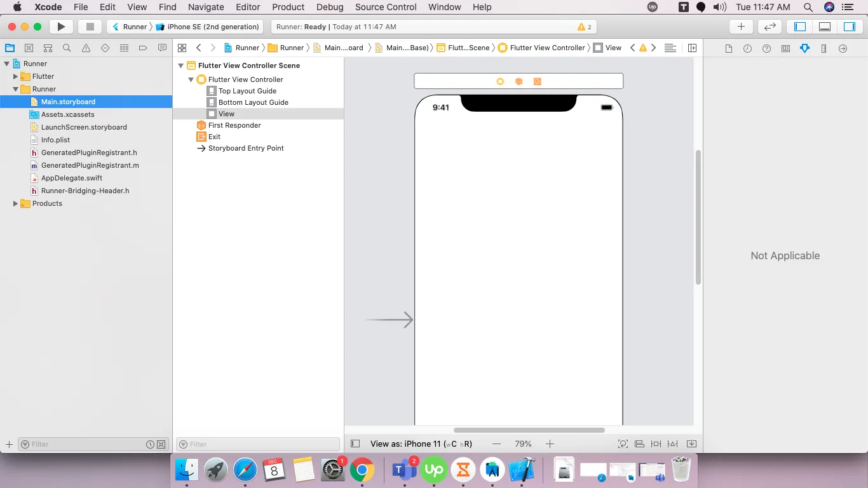868x488 pixels.
Task: Open Add New Constraints popup
Action: pyautogui.click(x=656, y=444)
